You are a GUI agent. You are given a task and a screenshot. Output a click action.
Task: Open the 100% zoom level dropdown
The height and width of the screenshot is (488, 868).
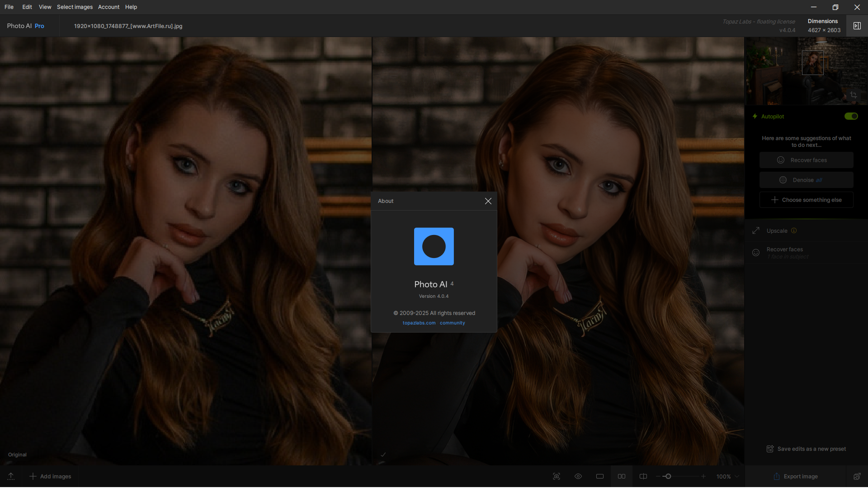pos(728,476)
